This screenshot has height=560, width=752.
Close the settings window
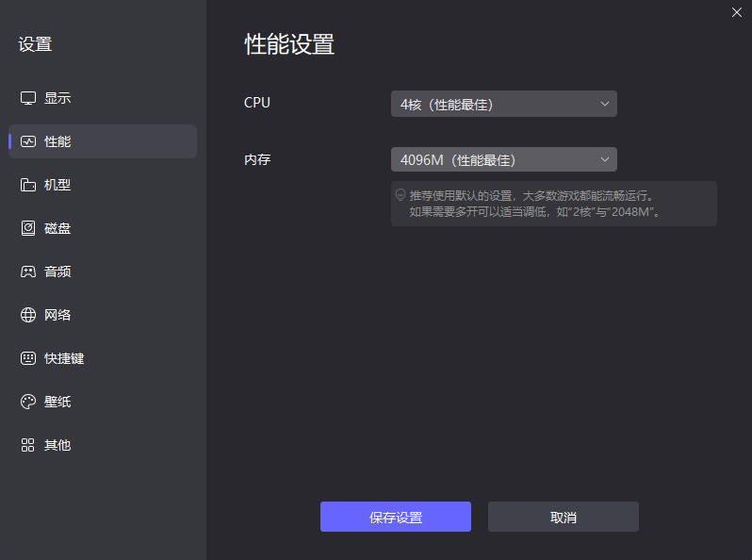(737, 12)
